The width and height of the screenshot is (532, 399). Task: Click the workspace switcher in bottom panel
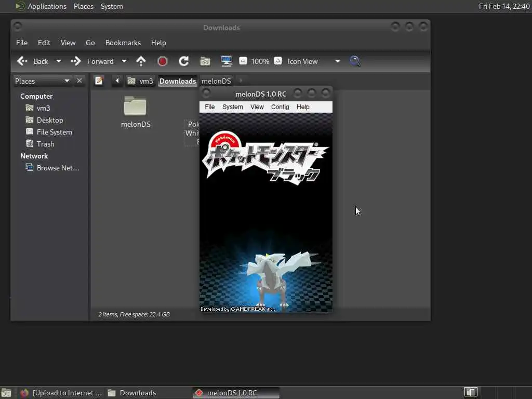coord(471,392)
